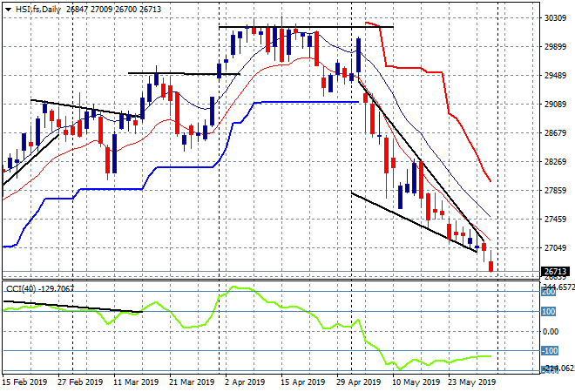Click the 15 Feb 2019 date label
The image size is (575, 392).
point(25,382)
